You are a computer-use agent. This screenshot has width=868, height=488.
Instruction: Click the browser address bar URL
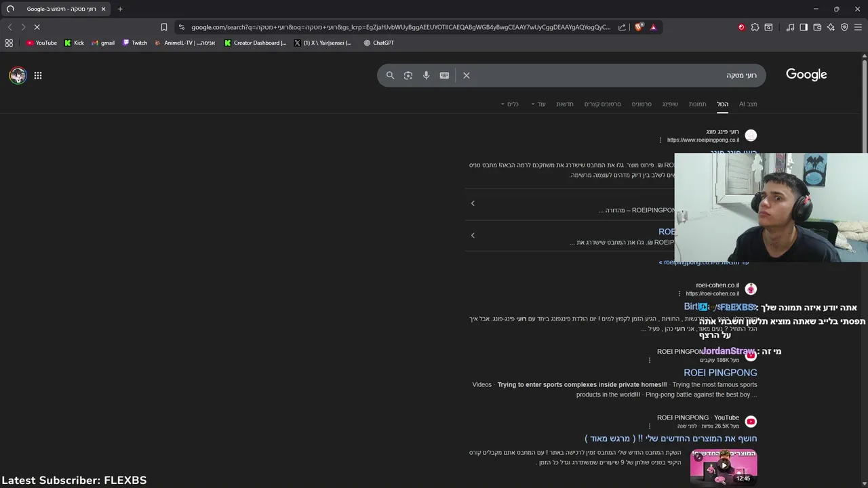pos(400,27)
